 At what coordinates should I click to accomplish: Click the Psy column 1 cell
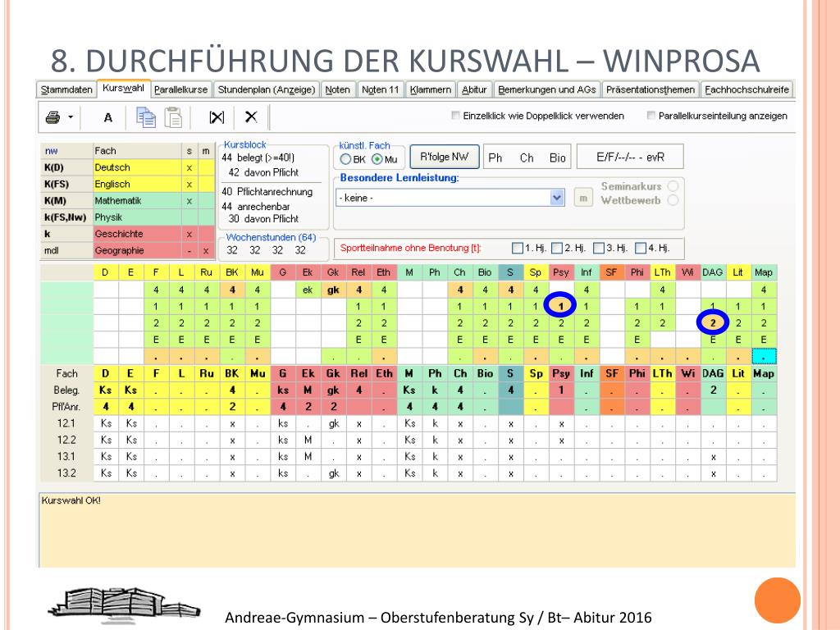(560, 306)
